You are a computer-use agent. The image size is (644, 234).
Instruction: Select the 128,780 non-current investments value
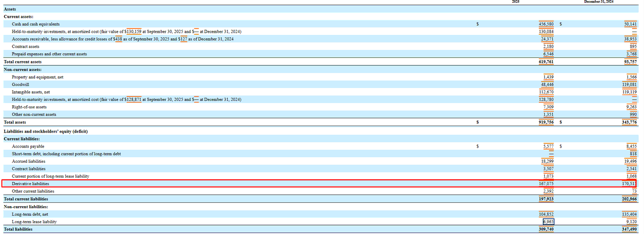click(546, 100)
